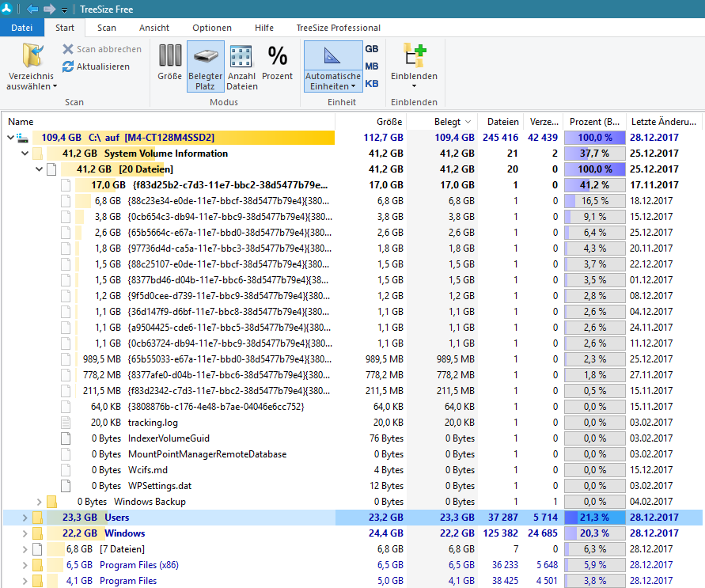Sort by the Größe column header
This screenshot has height=588, width=705.
coord(371,122)
